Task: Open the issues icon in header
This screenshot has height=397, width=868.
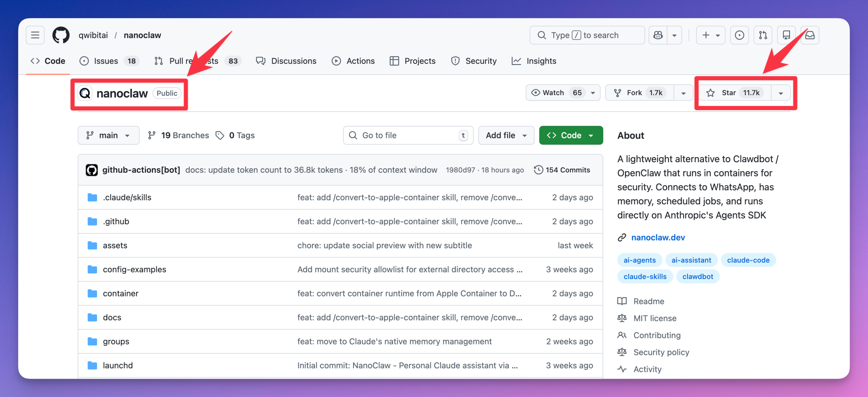Action: coord(739,35)
